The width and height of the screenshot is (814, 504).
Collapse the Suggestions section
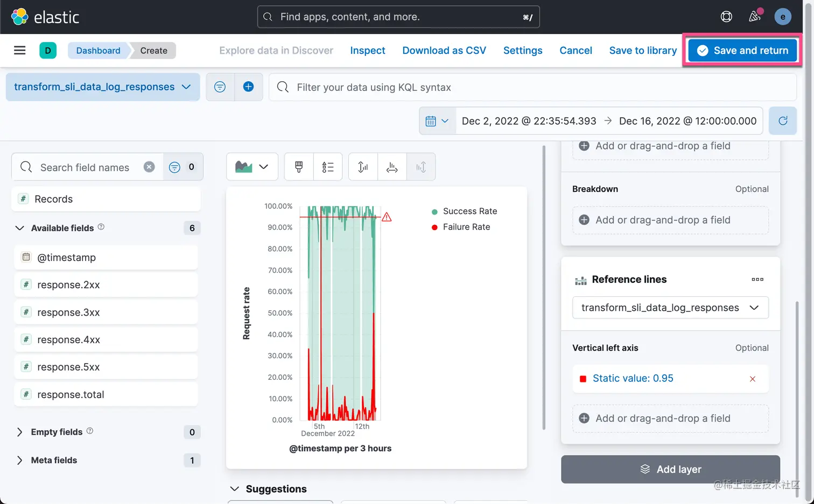pyautogui.click(x=234, y=489)
